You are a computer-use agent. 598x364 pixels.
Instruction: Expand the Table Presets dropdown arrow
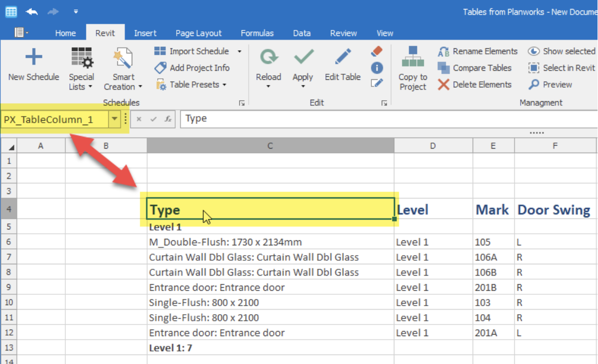point(224,85)
